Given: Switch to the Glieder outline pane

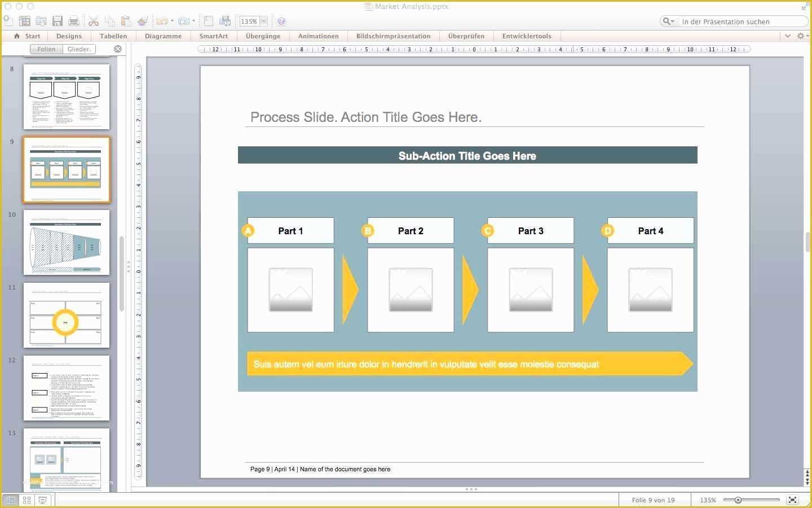Looking at the screenshot, I should pos(78,49).
